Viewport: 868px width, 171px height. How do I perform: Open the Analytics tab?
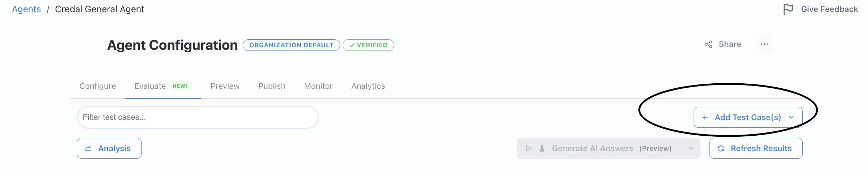tap(368, 86)
